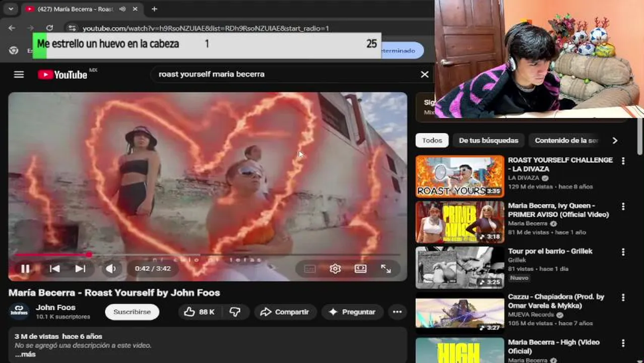The image size is (644, 363).
Task: Open options menu for Cazzu Chapiadora video
Action: click(623, 297)
